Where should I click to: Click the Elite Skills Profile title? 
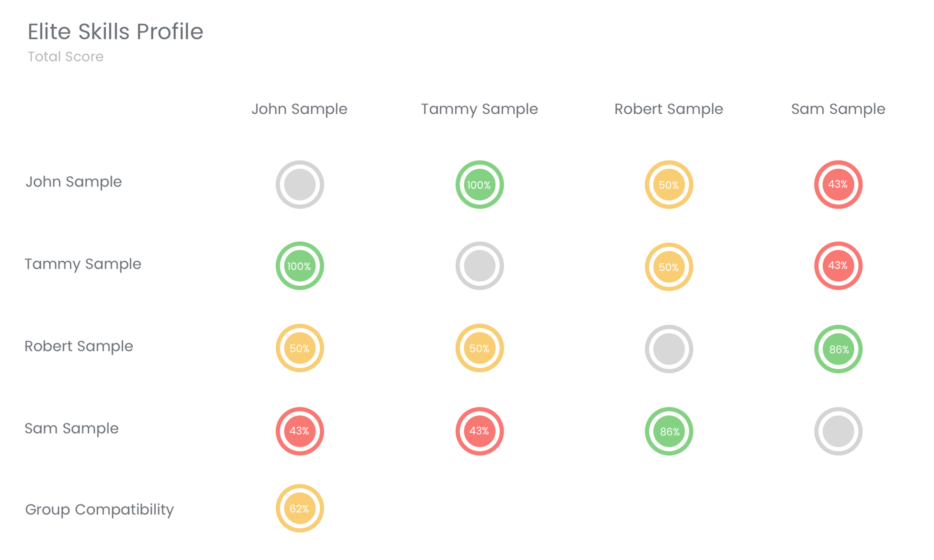click(115, 32)
